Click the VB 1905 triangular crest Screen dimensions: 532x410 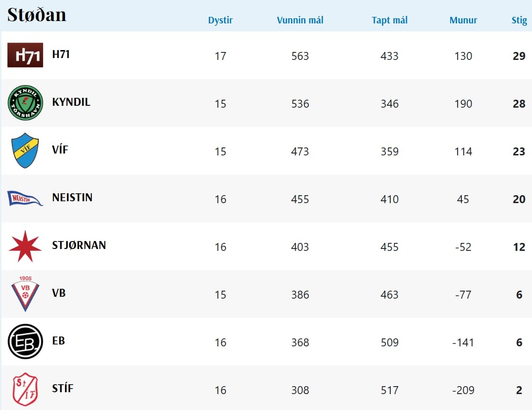(x=25, y=294)
